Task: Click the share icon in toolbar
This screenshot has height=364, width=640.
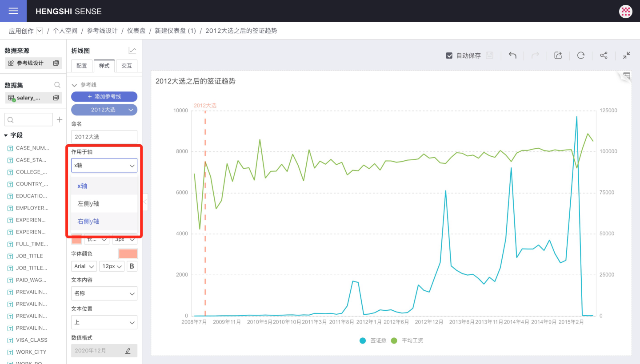Action: (604, 55)
